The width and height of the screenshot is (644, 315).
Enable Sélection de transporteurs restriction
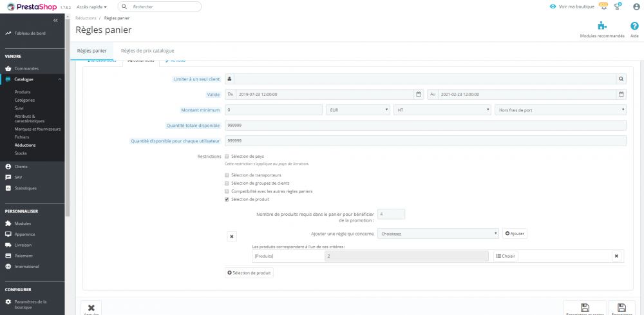(x=227, y=175)
